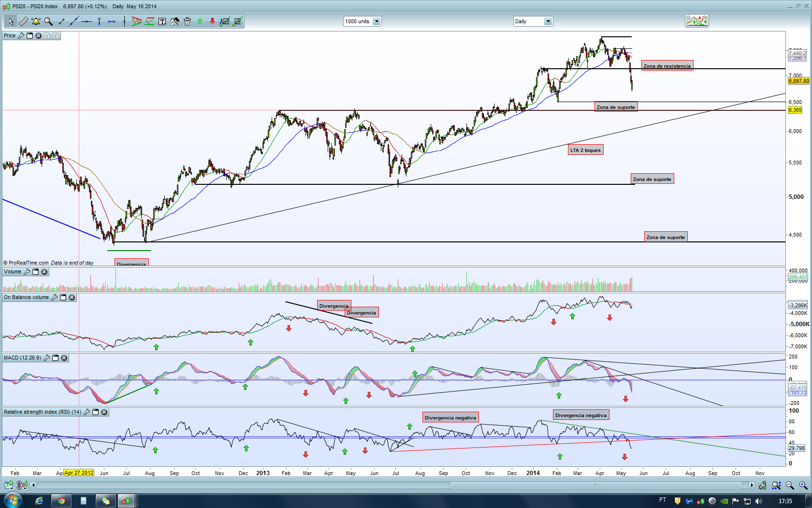This screenshot has height=508, width=812.
Task: Click the scroll left arrow of the chart scrollbar
Action: coord(33,485)
